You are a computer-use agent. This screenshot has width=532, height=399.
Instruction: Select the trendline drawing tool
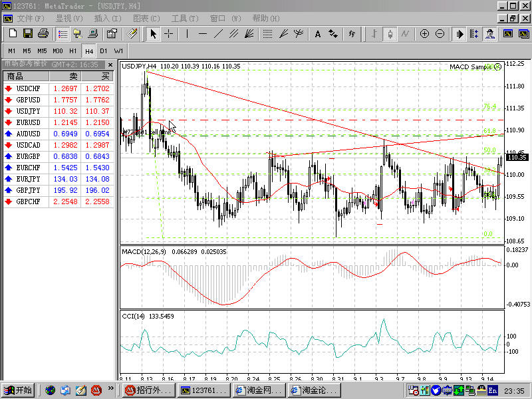pos(218,33)
